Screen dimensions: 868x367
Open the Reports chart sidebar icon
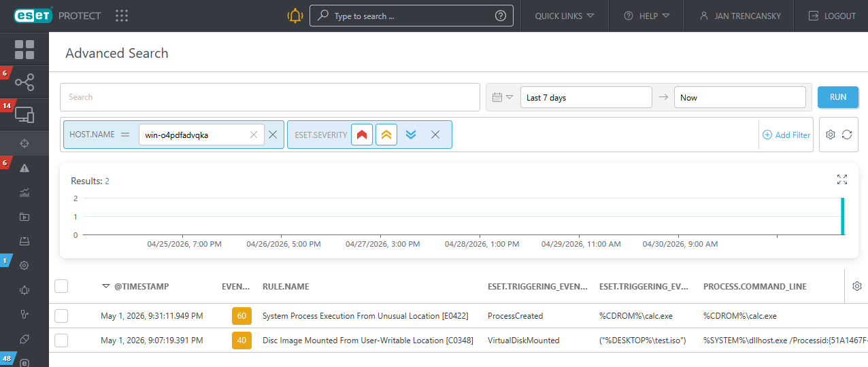pos(24,192)
